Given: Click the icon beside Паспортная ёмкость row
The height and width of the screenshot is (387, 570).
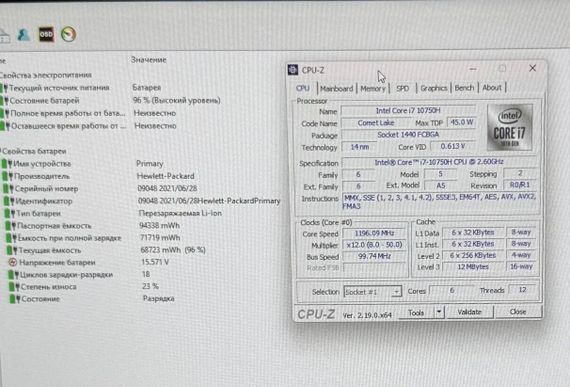Looking at the screenshot, I should [x=11, y=226].
